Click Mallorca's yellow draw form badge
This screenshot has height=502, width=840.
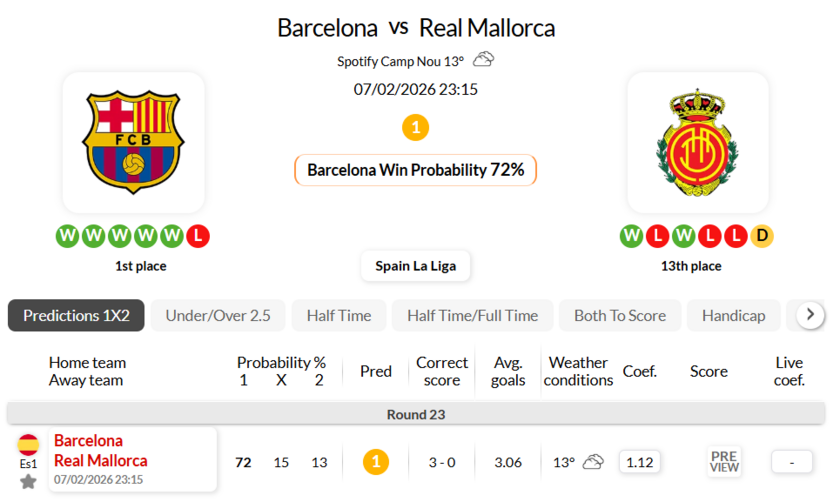pyautogui.click(x=762, y=237)
